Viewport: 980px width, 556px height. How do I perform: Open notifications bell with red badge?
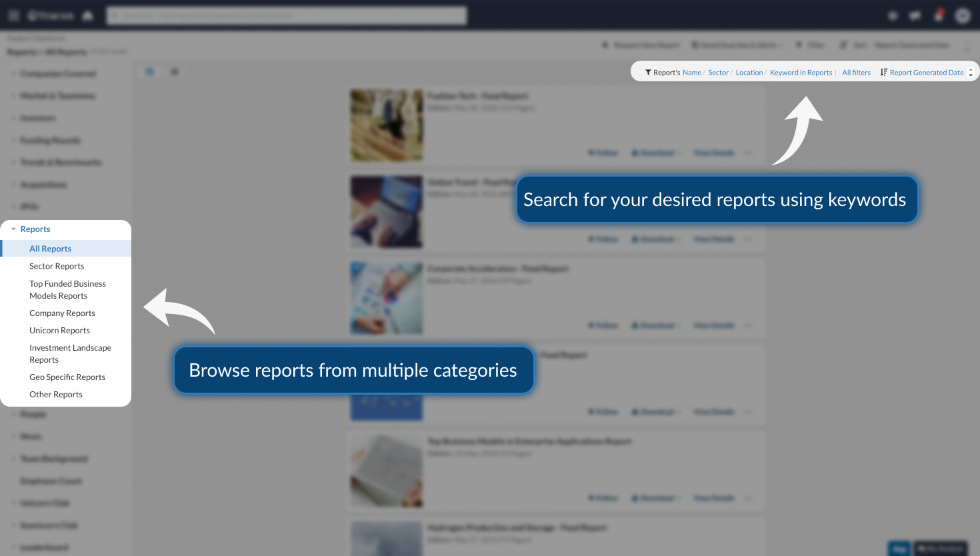pyautogui.click(x=939, y=15)
